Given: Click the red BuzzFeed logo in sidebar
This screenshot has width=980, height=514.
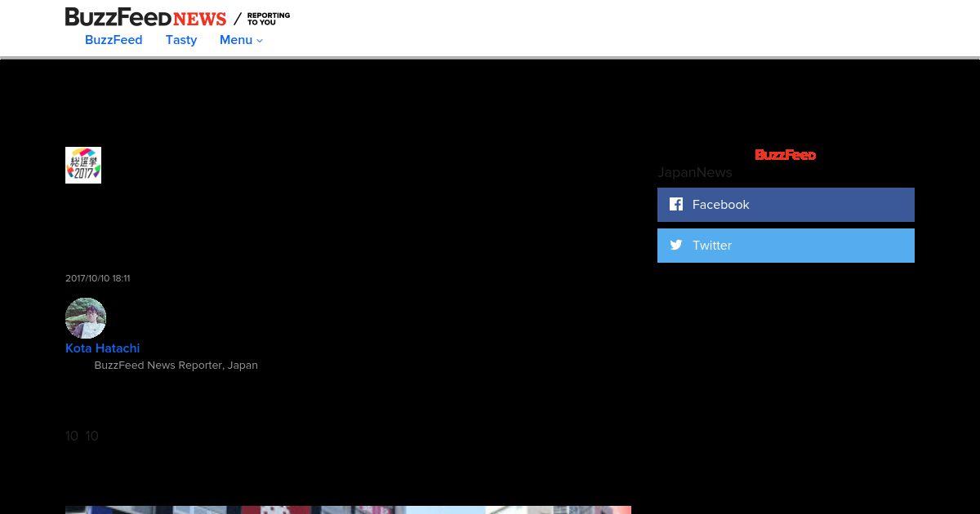Looking at the screenshot, I should pos(785,155).
